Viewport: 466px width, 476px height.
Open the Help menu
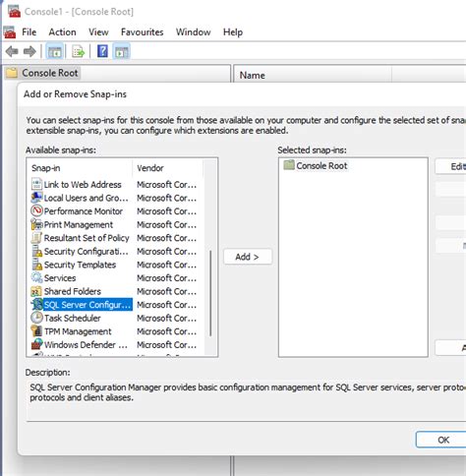(x=233, y=32)
